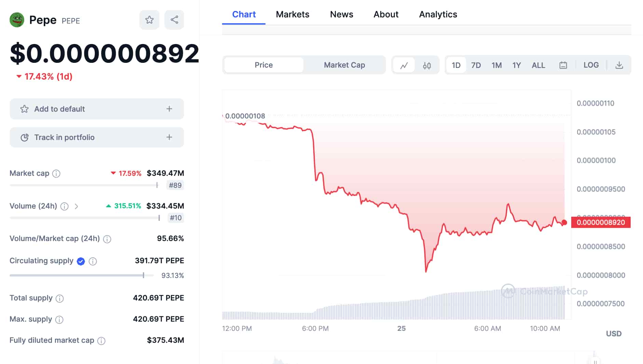Click the circulating supply progress bar
Screen dimensions: 643x364
pos(77,275)
